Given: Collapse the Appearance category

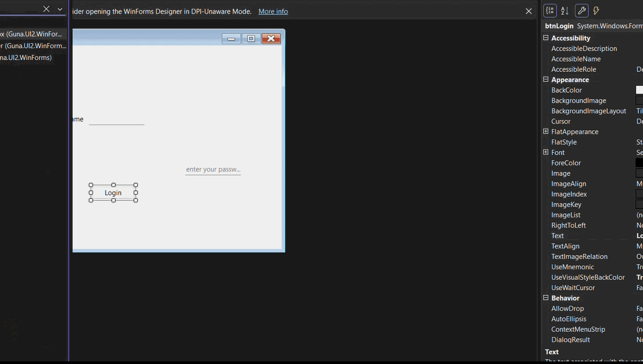Looking at the screenshot, I should pos(546,80).
